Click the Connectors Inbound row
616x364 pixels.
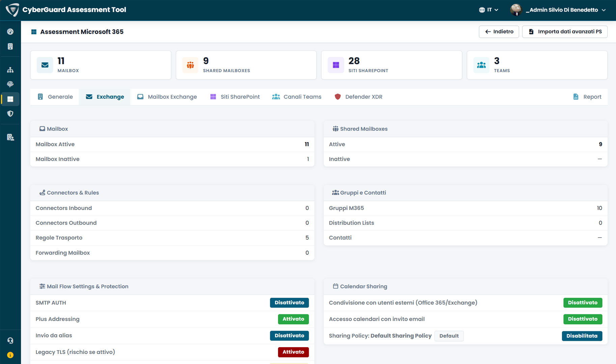172,208
